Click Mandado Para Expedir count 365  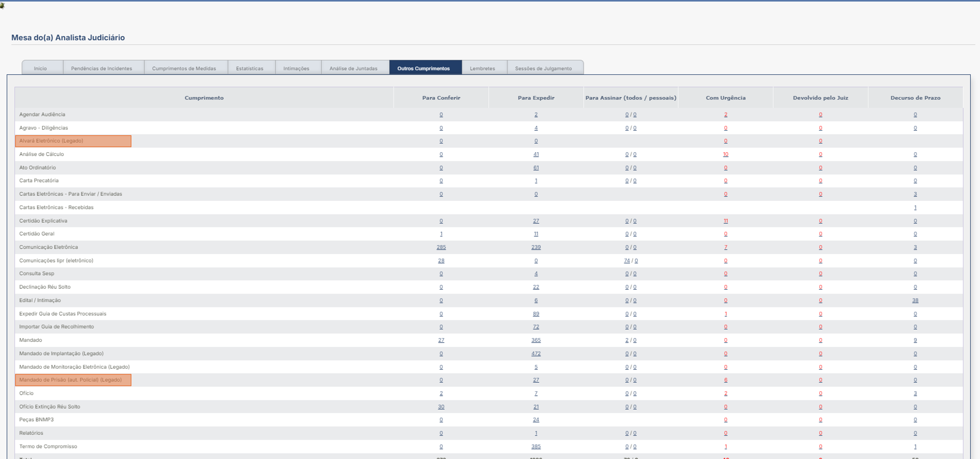pos(536,340)
